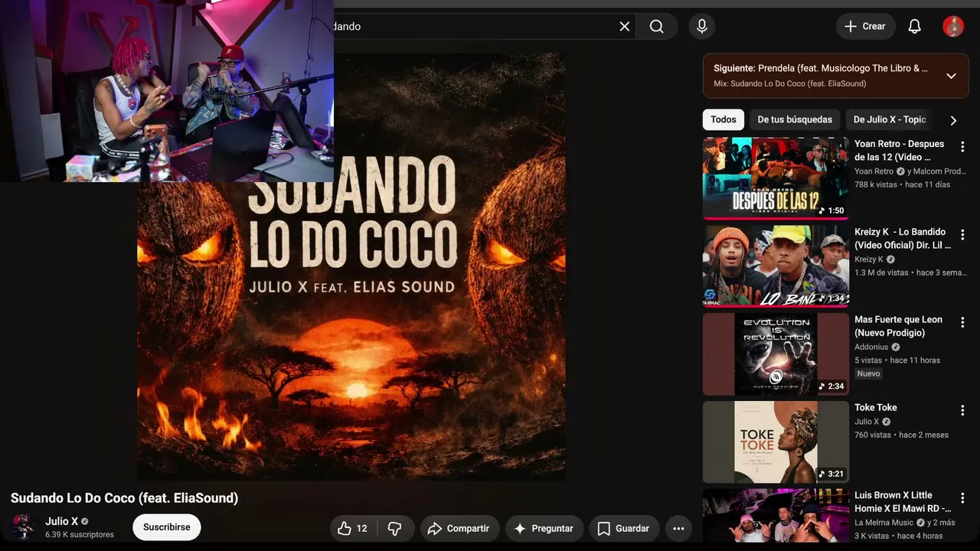Viewport: 980px width, 551px height.
Task: Click the 6.39 K suscriptores text
Action: [80, 535]
